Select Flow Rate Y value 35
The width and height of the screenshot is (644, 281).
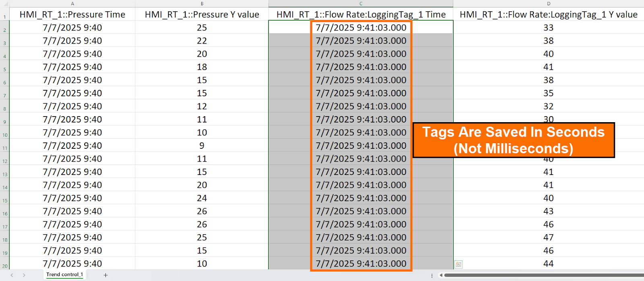click(x=549, y=93)
